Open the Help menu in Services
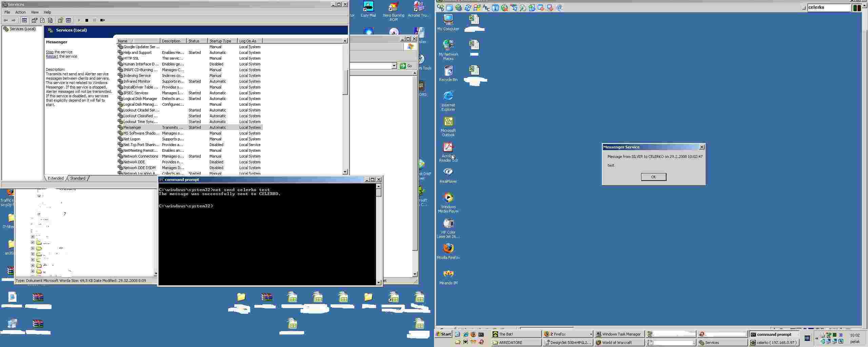 click(x=47, y=12)
